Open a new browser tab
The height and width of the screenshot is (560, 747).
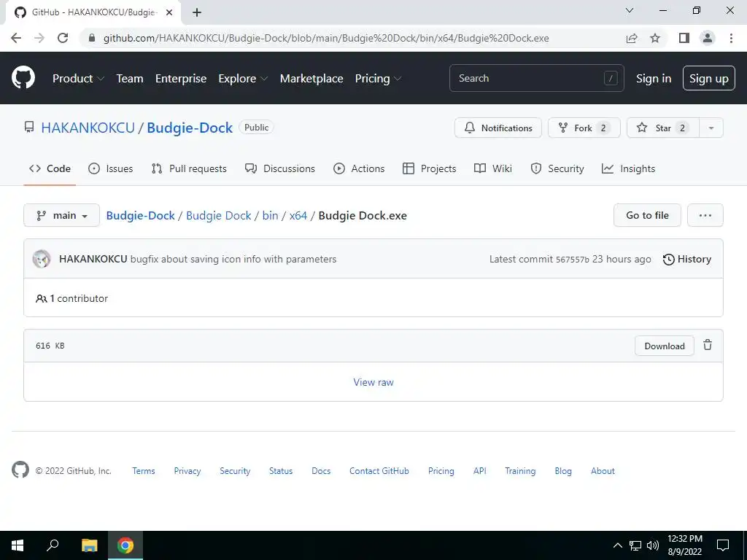click(197, 12)
